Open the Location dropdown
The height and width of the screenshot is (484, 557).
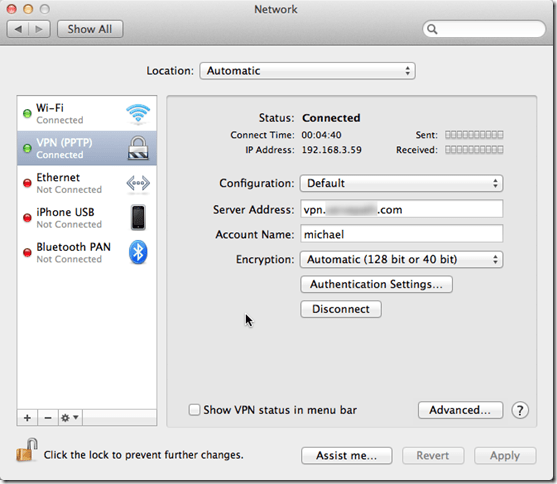(307, 71)
